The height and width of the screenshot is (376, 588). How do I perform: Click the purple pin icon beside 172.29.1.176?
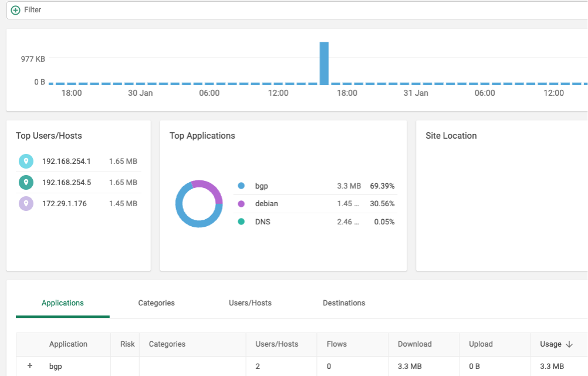coord(25,203)
